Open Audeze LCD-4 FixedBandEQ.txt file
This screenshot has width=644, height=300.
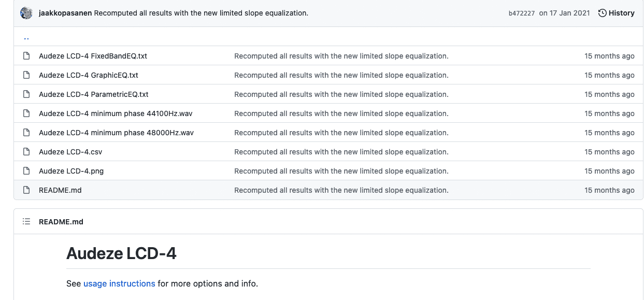(x=93, y=56)
